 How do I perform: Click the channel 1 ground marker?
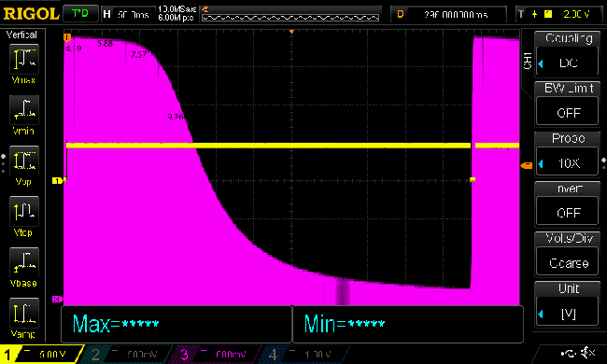57,180
